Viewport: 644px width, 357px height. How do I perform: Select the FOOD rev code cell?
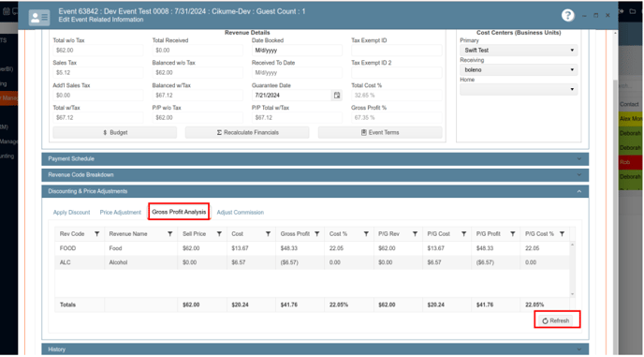80,248
